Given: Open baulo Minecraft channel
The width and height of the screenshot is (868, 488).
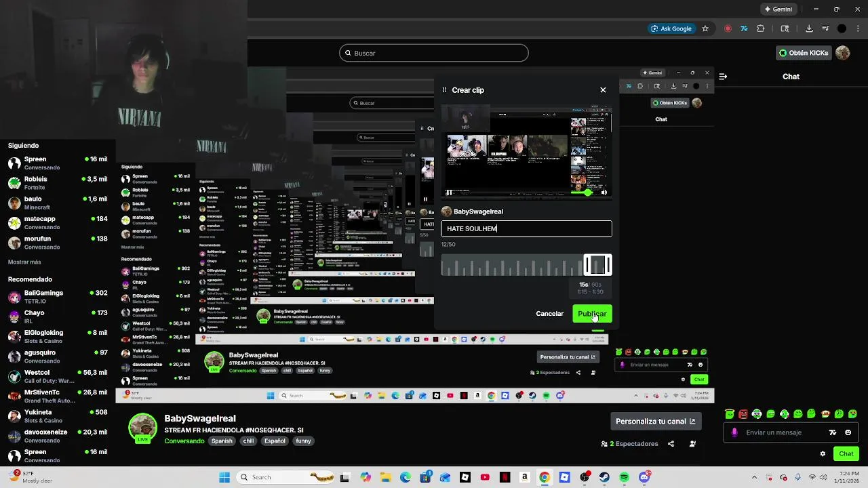Looking at the screenshot, I should 58,203.
